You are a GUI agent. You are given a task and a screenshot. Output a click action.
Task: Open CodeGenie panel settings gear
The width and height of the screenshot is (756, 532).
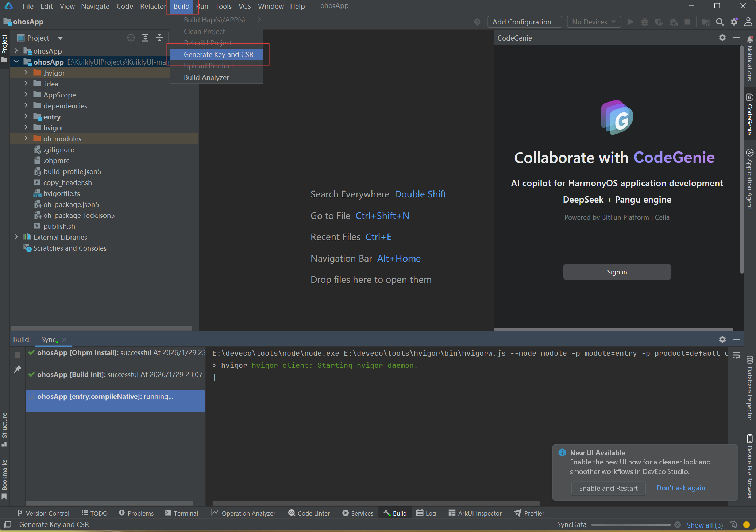coord(722,38)
